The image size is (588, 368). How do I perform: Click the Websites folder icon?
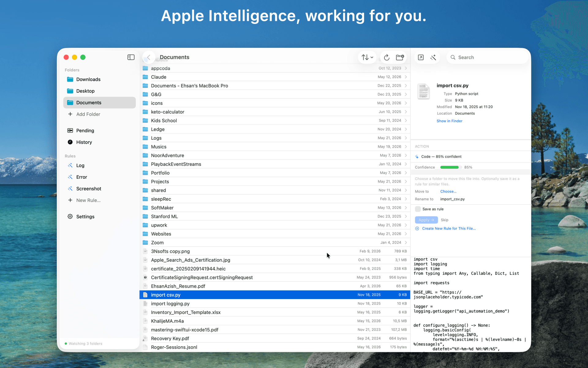click(x=145, y=234)
